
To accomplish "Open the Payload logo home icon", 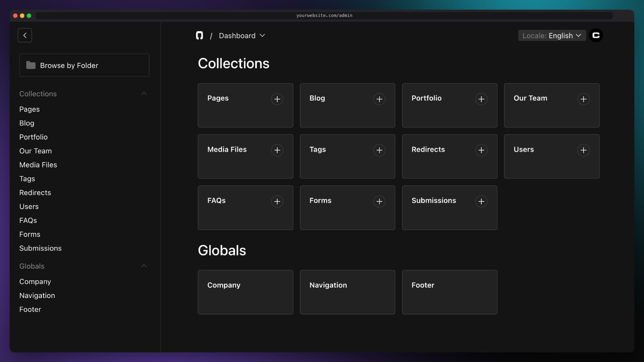I will pyautogui.click(x=199, y=35).
